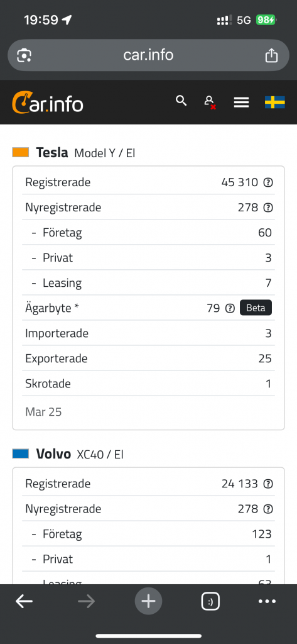Tap the camera scan icon in address bar
Image resolution: width=297 pixels, height=644 pixels.
point(24,55)
